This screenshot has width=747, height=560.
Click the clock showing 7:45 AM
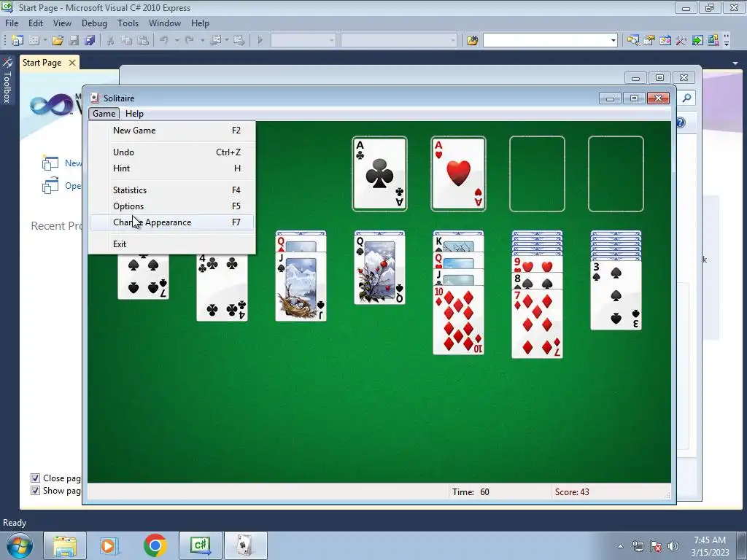[x=710, y=540]
